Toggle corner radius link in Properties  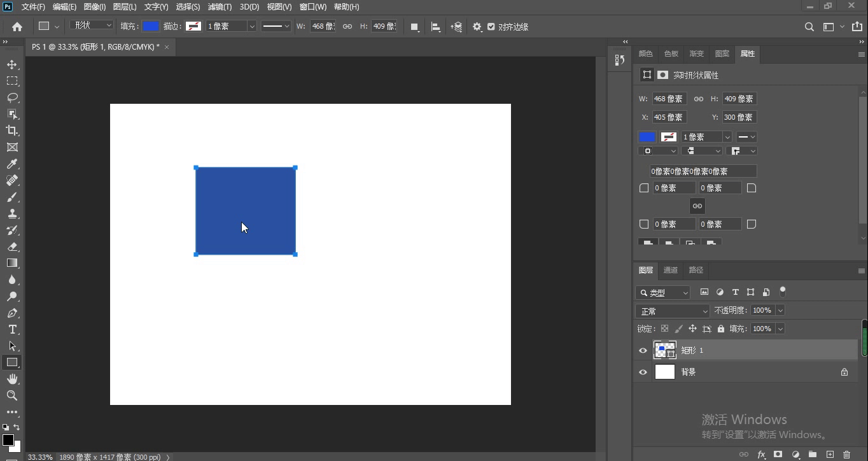point(697,206)
